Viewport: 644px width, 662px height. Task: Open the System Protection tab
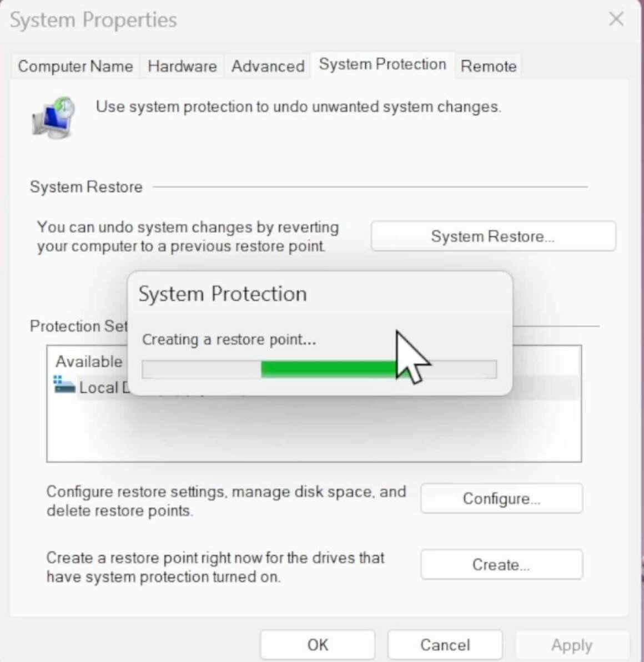tap(382, 64)
